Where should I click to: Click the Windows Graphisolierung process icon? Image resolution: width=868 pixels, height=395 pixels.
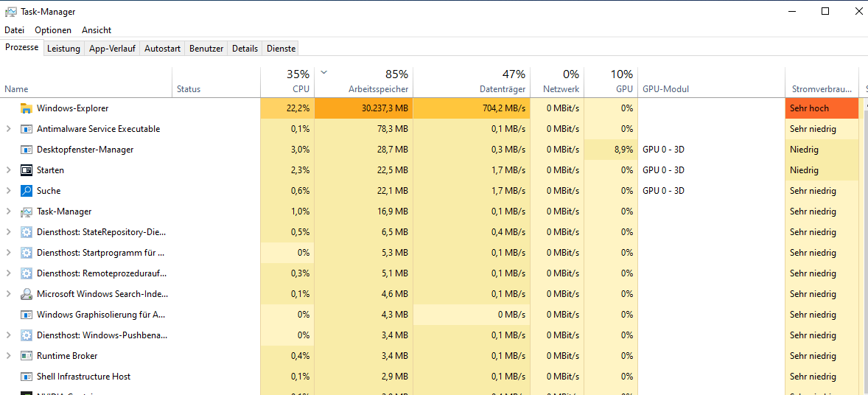coord(26,315)
